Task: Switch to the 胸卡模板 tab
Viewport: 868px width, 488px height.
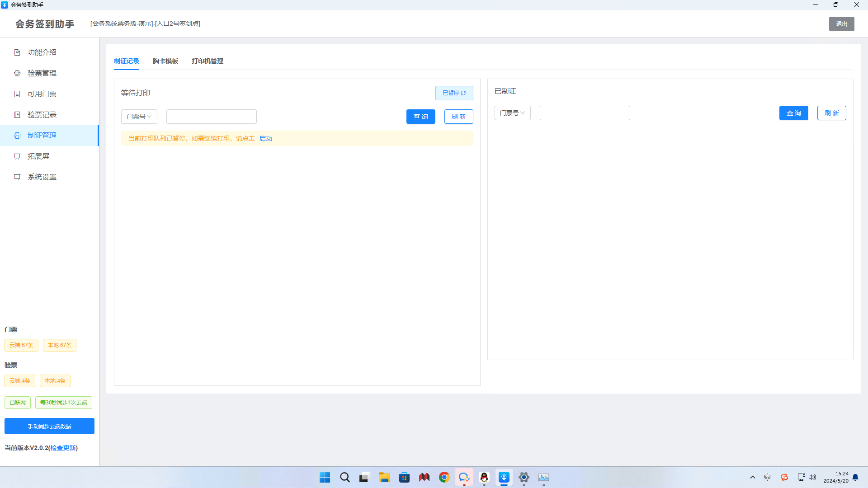Action: tap(165, 61)
